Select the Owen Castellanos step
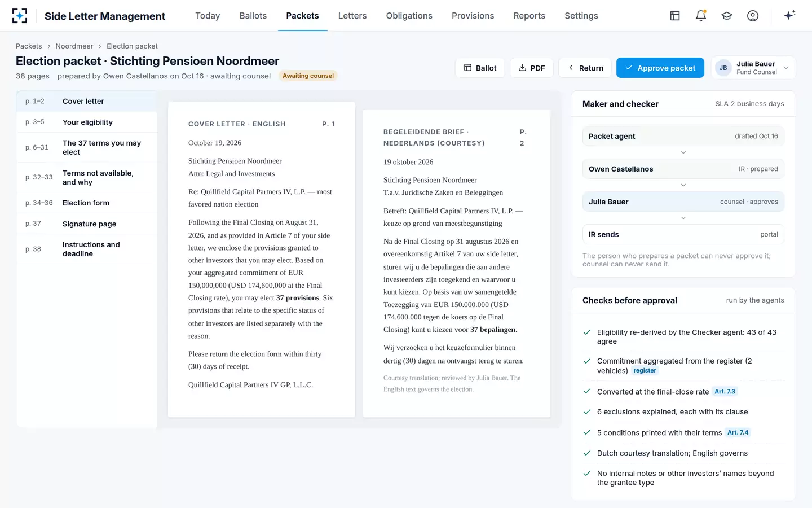This screenshot has width=812, height=508. pyautogui.click(x=683, y=169)
